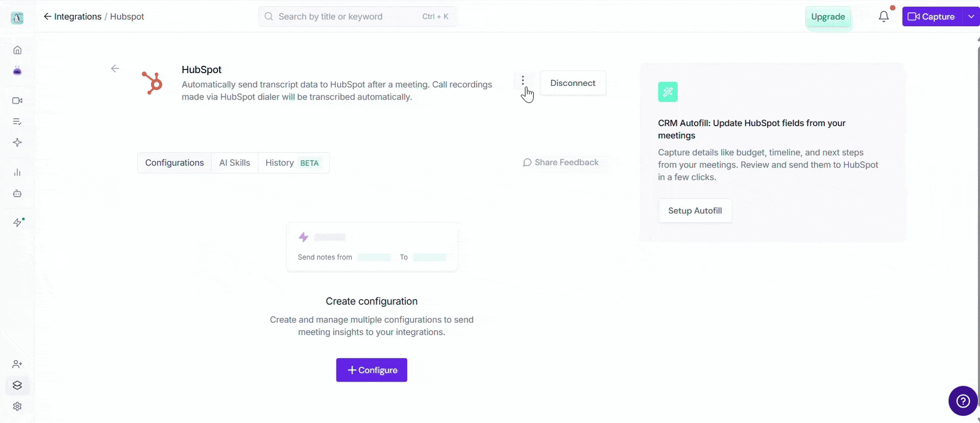Switch to the Configurations tab
Screen dimensions: 980x423
[175, 163]
